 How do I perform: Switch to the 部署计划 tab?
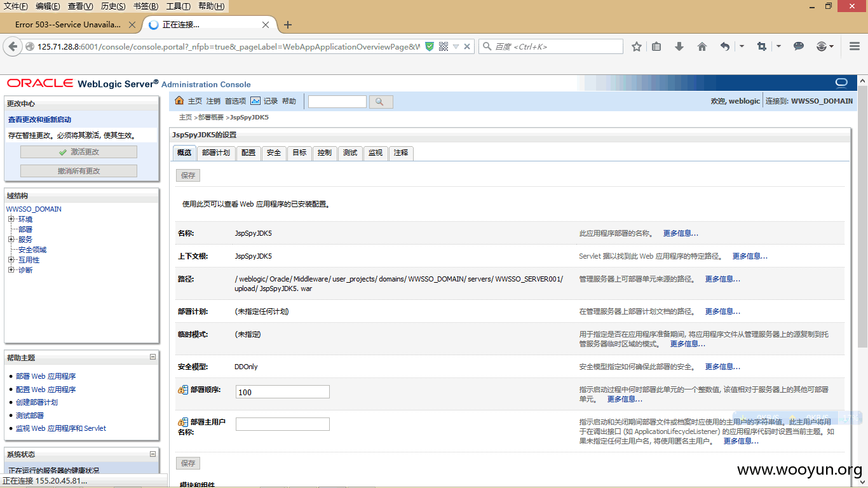(x=216, y=153)
